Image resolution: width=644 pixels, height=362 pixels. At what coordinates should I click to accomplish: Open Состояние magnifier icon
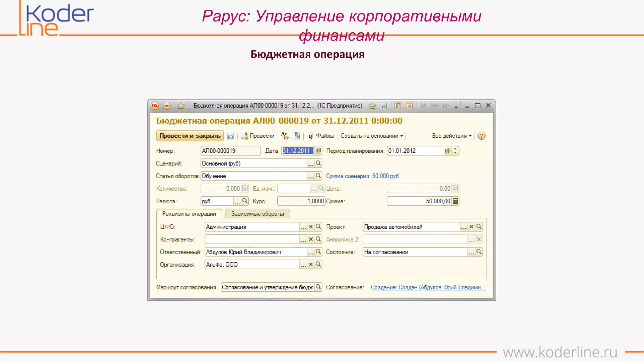(x=479, y=252)
